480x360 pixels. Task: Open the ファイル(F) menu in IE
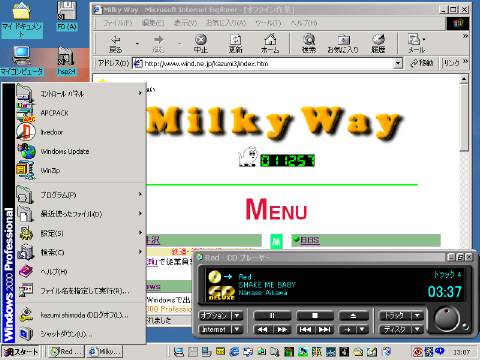point(118,23)
